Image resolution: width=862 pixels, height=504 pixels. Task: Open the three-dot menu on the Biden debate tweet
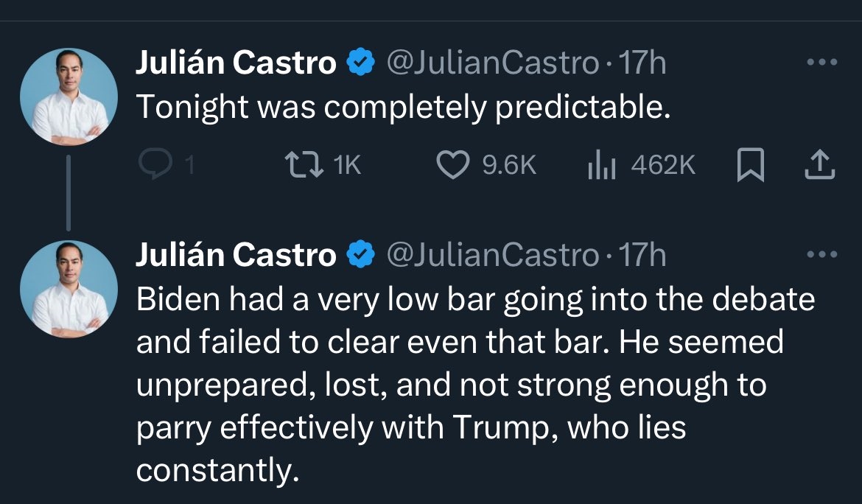point(821,255)
